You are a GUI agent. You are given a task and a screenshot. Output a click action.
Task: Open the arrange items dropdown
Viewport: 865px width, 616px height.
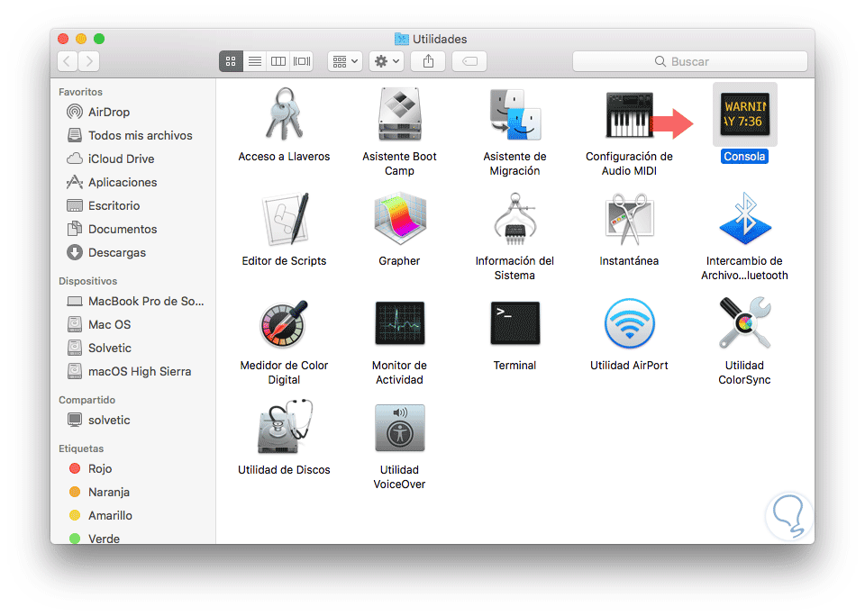pyautogui.click(x=345, y=61)
